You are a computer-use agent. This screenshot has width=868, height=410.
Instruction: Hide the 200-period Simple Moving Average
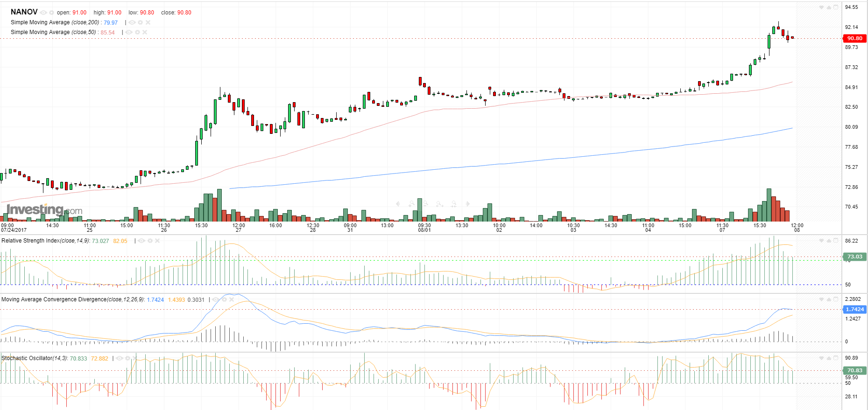132,22
